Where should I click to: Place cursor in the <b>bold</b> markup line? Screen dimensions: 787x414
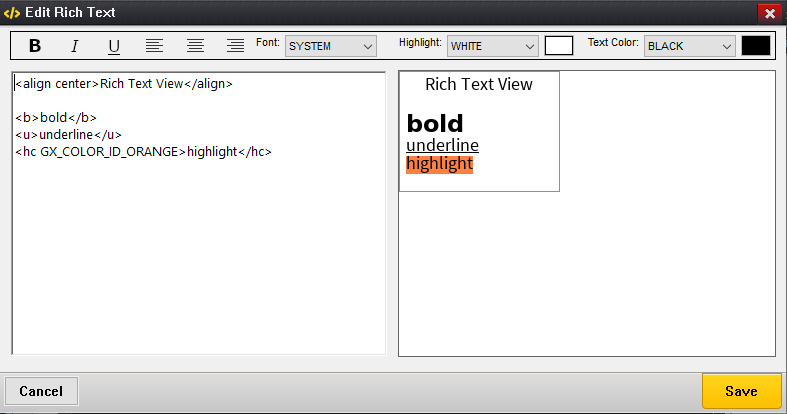(x=56, y=118)
